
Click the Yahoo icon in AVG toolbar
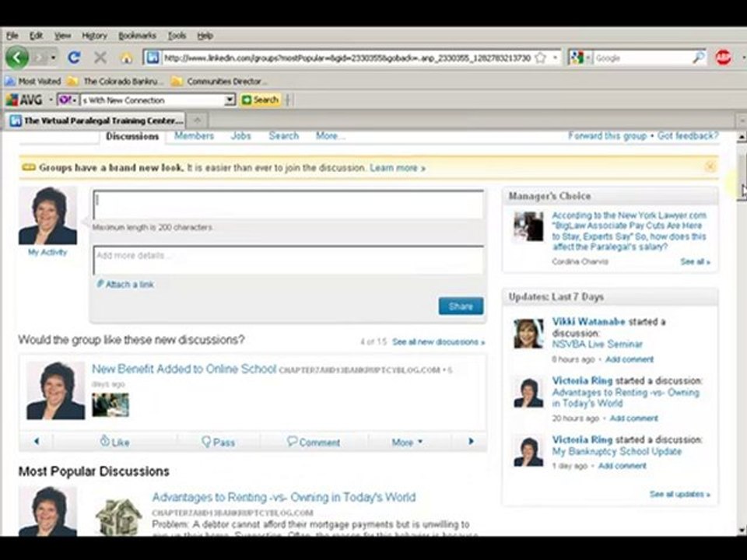65,100
